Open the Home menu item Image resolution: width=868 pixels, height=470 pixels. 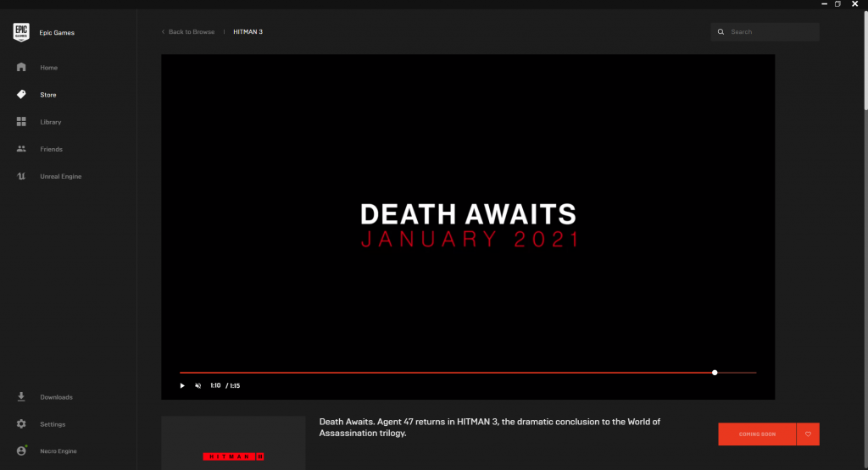[x=48, y=68]
